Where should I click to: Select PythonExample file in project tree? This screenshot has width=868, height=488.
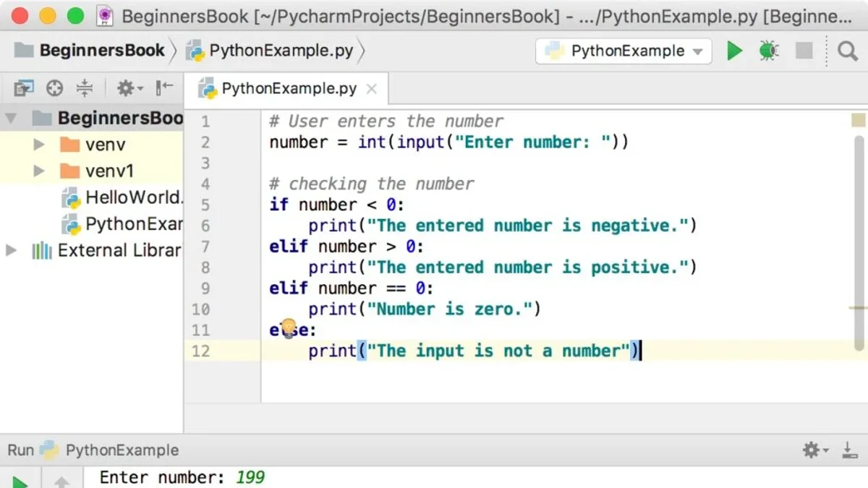(x=122, y=224)
